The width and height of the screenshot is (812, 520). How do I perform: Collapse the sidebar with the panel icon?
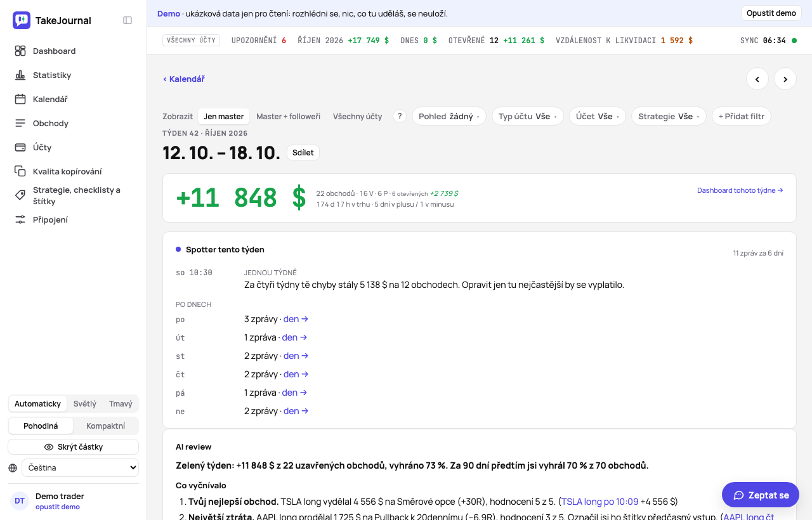(128, 20)
